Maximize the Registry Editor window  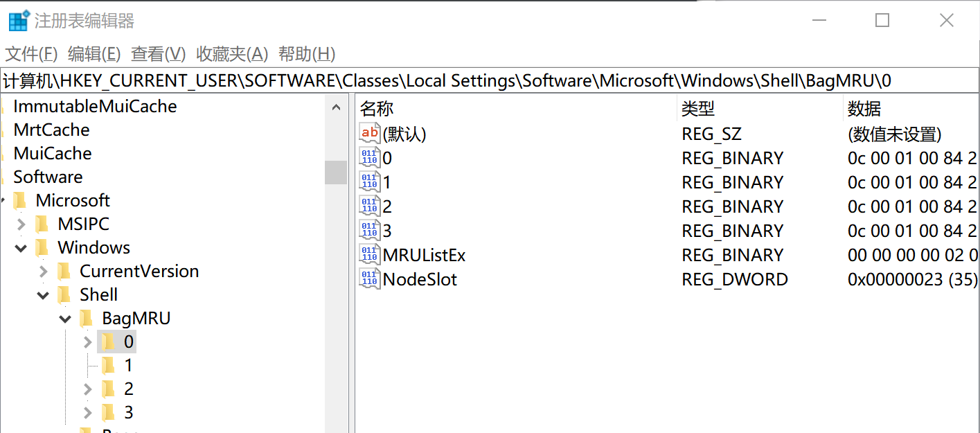[x=882, y=20]
